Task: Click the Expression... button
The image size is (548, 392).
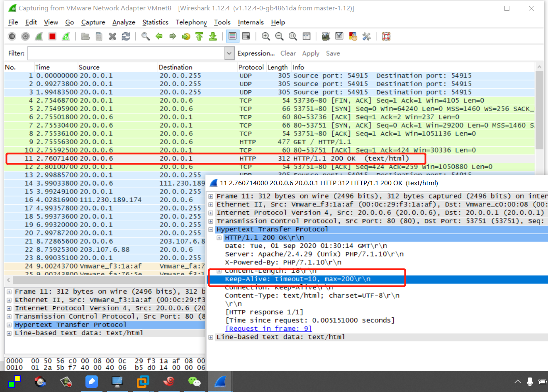Action: 256,53
